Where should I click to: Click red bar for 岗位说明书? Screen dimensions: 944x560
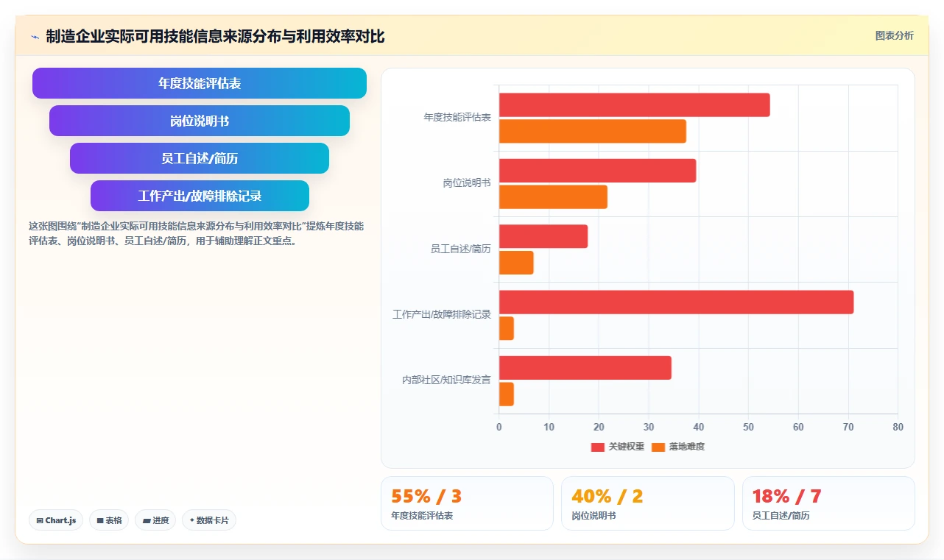[597, 171]
